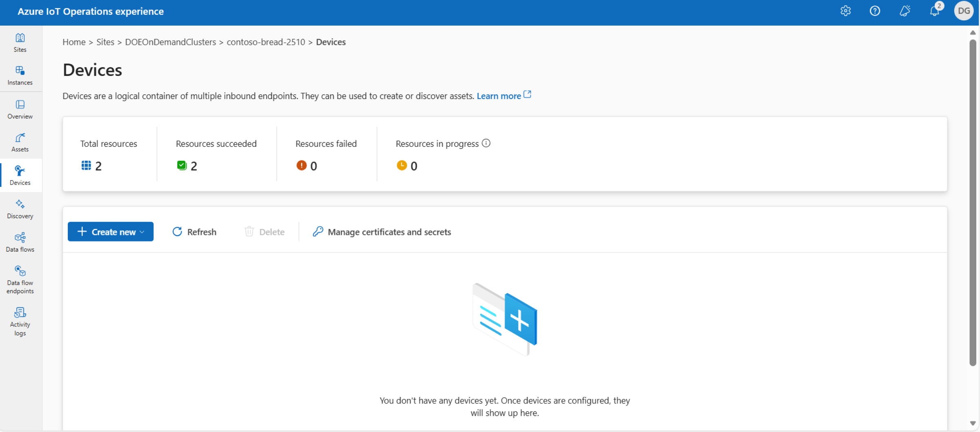Follow the Learn more link

499,96
